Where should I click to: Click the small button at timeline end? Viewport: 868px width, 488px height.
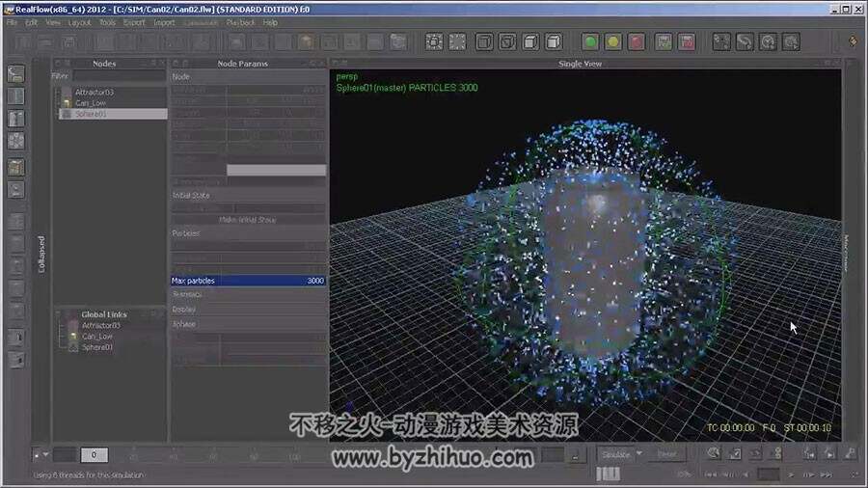pos(576,455)
